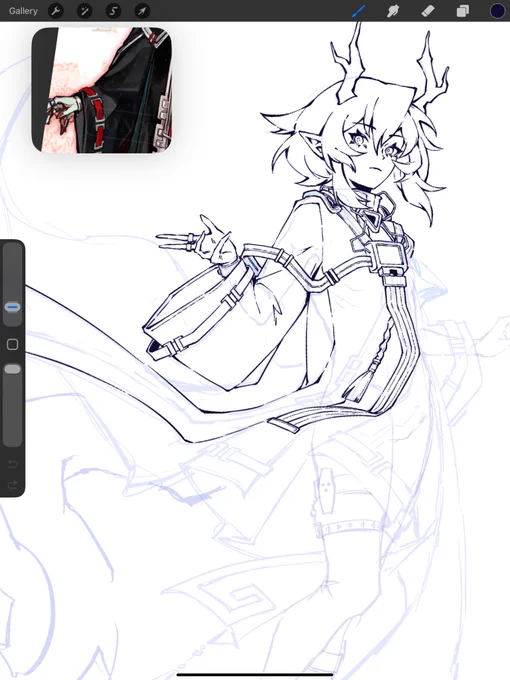Tap the floating reference image thumbnail
The width and height of the screenshot is (510, 680).
[101, 90]
